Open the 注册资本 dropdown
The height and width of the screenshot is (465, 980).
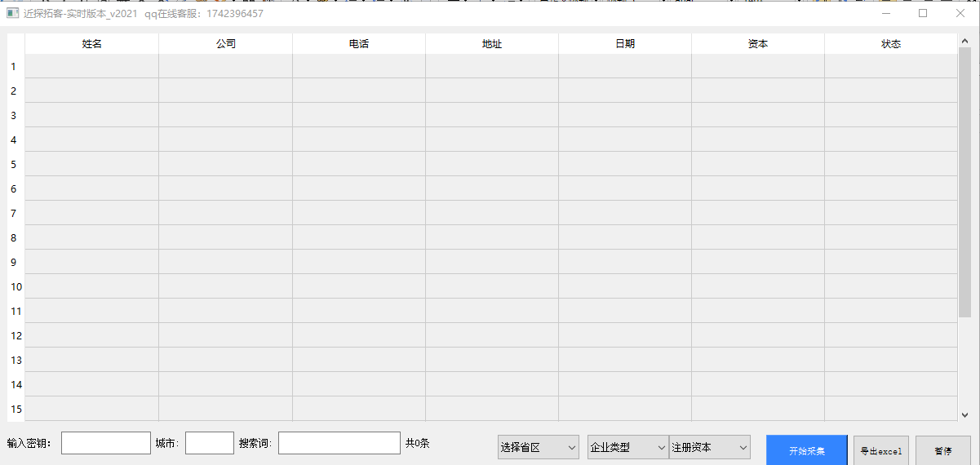pos(710,447)
